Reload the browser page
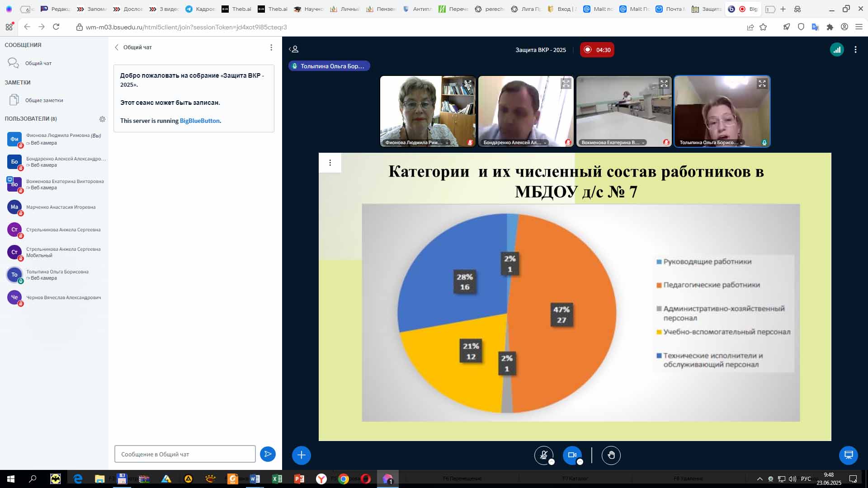 (56, 27)
